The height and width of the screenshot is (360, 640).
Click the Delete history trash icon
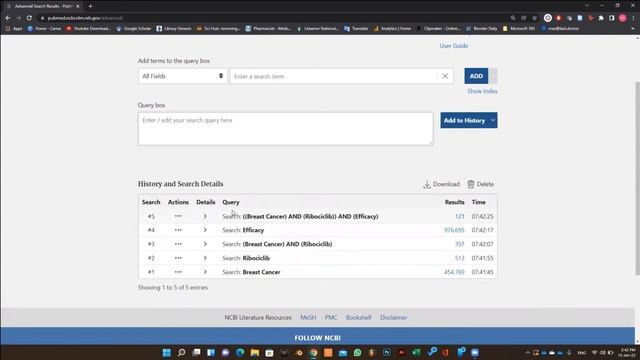click(471, 184)
